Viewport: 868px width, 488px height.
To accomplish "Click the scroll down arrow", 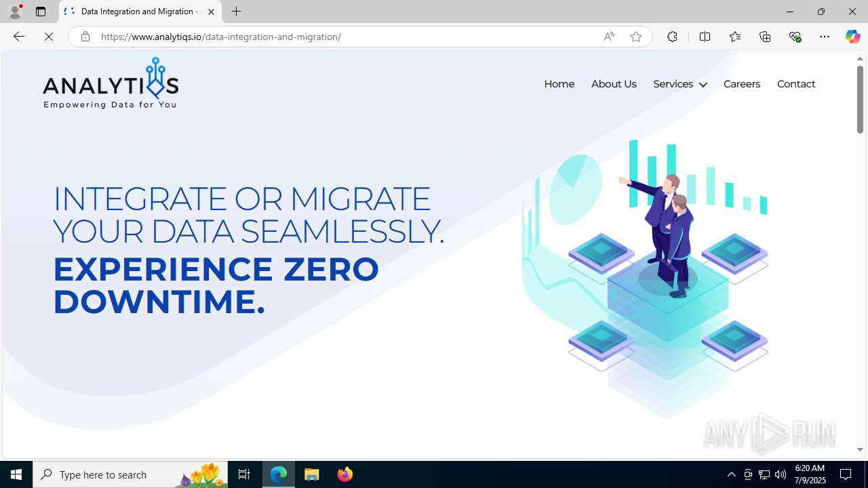I will click(860, 449).
